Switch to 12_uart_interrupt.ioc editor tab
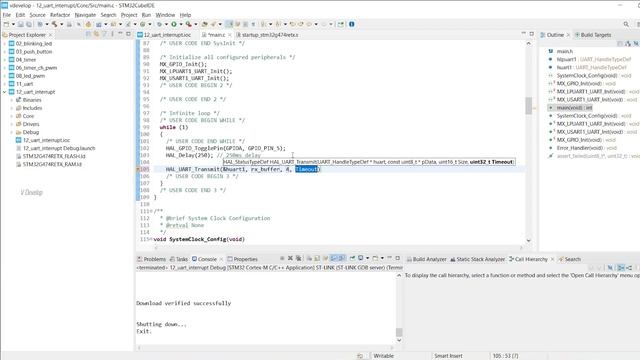 click(x=164, y=35)
